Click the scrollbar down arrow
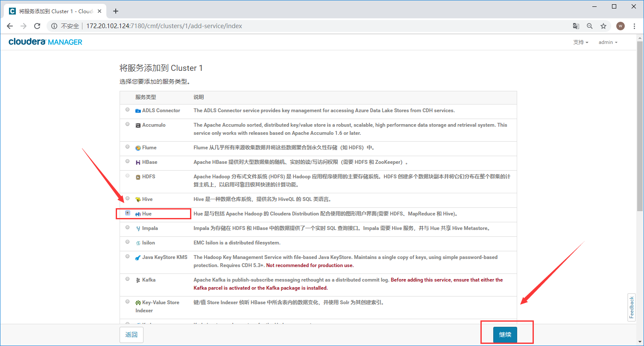Image resolution: width=644 pixels, height=346 pixels. click(640, 342)
